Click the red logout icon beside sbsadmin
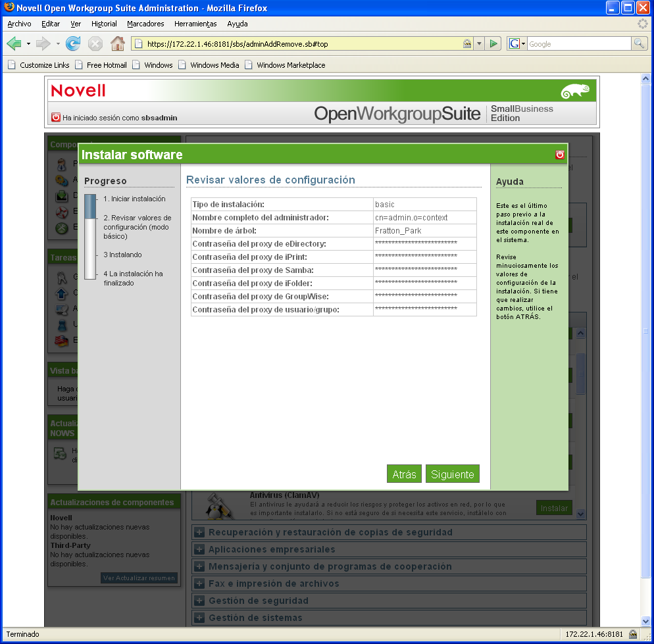654x644 pixels. tap(55, 117)
